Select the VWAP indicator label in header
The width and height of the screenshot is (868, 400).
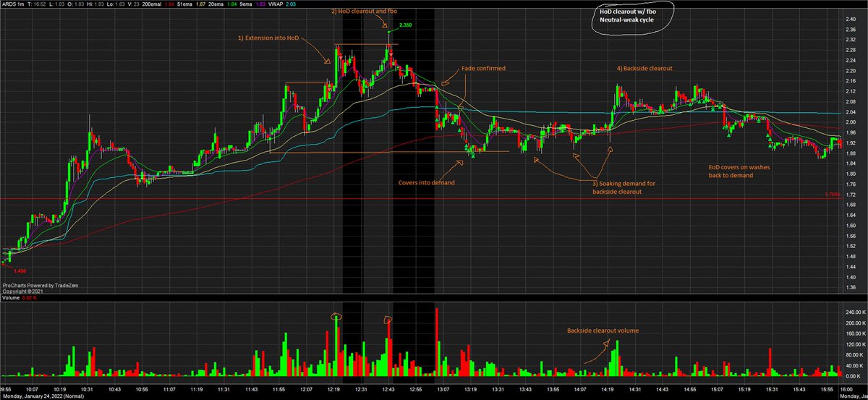coord(277,4)
